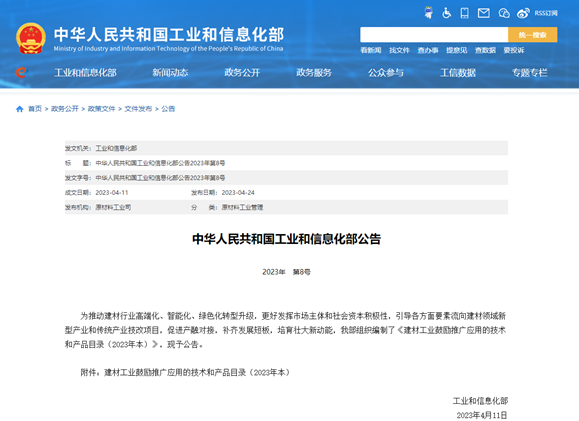
Task: Focus the site search input field
Action: pyautogui.click(x=434, y=35)
